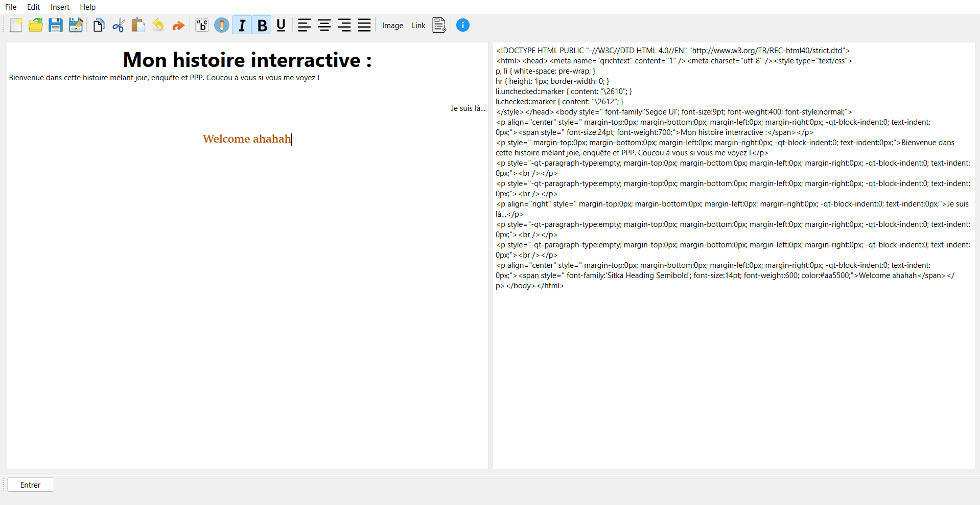Undo the last action
The height and width of the screenshot is (505, 980).
click(158, 25)
